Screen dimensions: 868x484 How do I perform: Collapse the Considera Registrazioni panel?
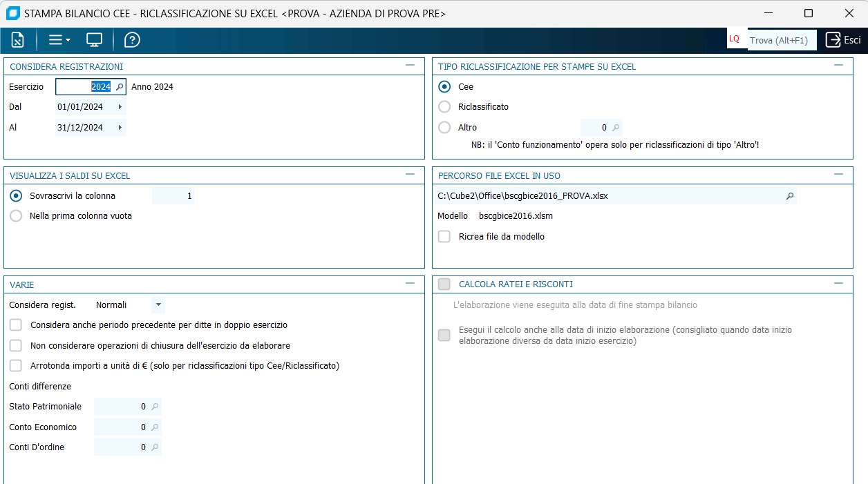(411, 66)
